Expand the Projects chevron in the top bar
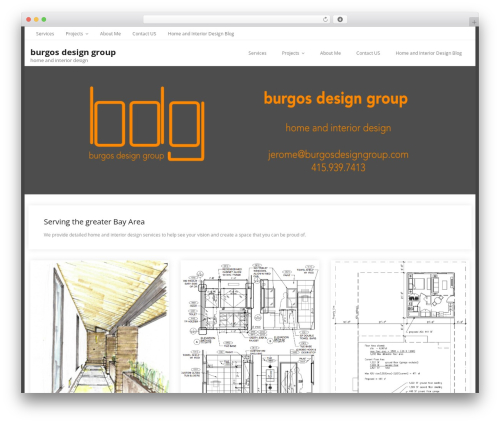 click(x=87, y=34)
